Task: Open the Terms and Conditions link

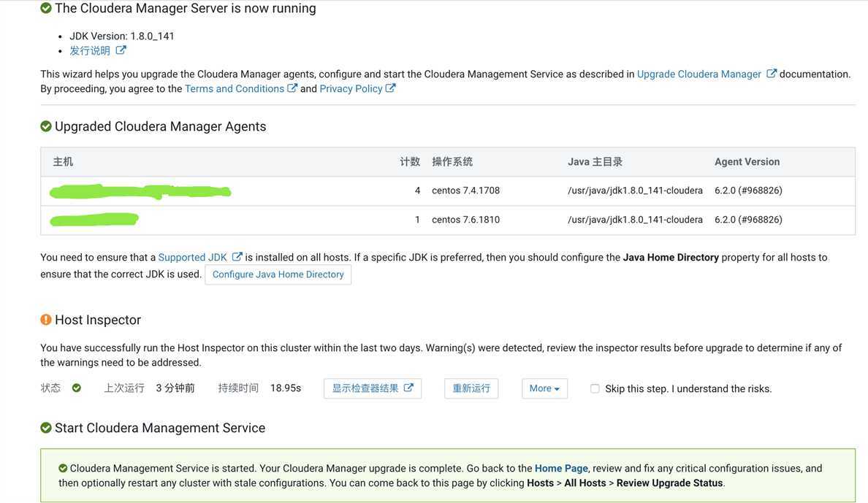Action: (x=235, y=88)
